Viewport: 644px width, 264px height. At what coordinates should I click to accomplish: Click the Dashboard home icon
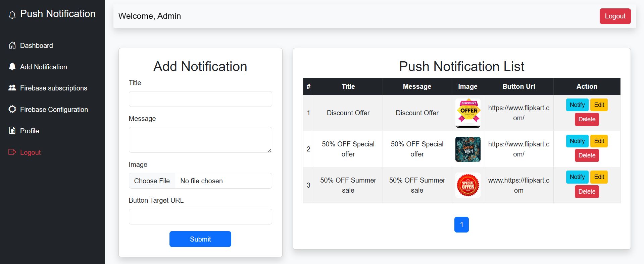click(12, 45)
